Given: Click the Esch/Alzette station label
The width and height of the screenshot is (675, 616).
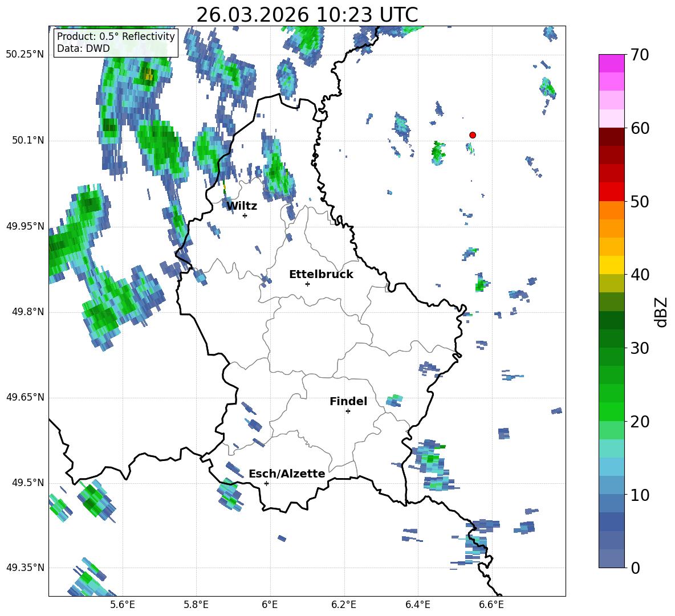Looking at the screenshot, I should click(287, 474).
